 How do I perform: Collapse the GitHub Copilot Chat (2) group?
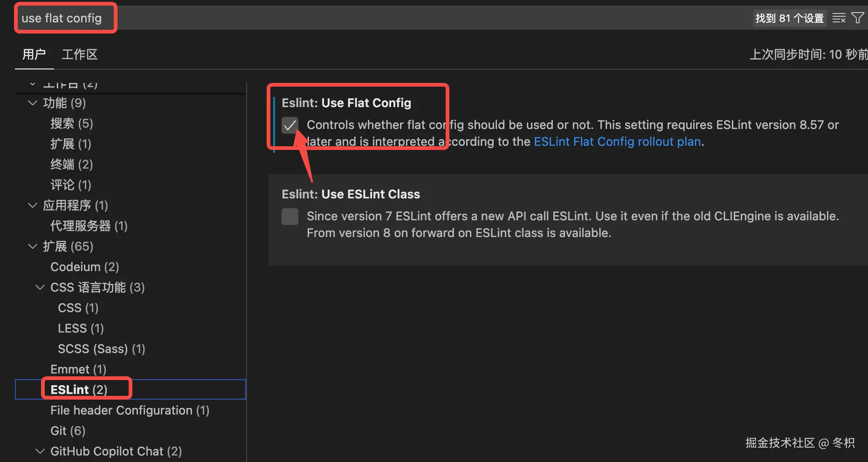[40, 451]
